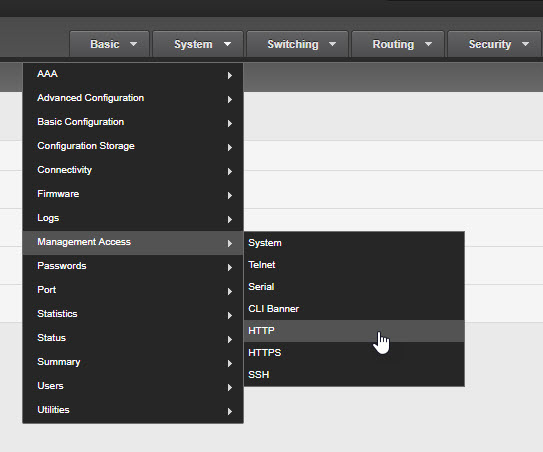Image resolution: width=543 pixels, height=452 pixels.
Task: Select the Passwords menu item
Action: pos(133,266)
